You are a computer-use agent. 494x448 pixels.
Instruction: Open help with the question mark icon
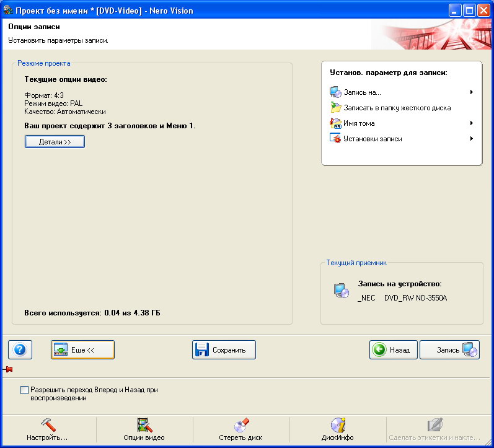(x=20, y=349)
